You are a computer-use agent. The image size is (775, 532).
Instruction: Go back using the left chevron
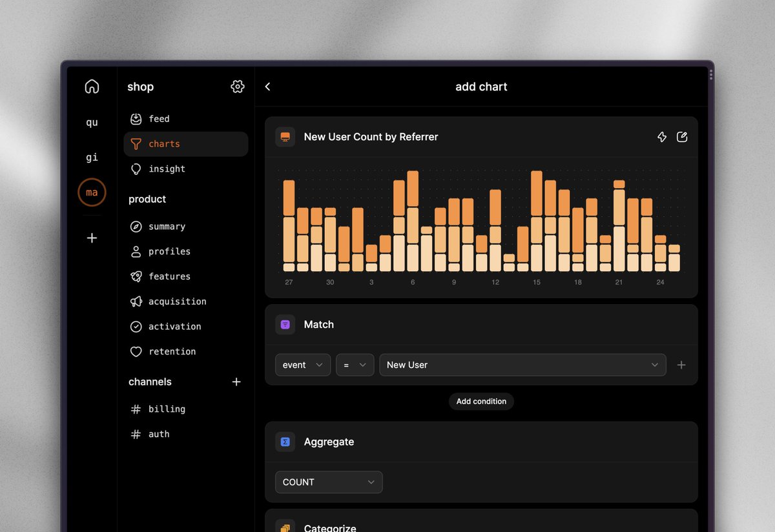pos(268,87)
